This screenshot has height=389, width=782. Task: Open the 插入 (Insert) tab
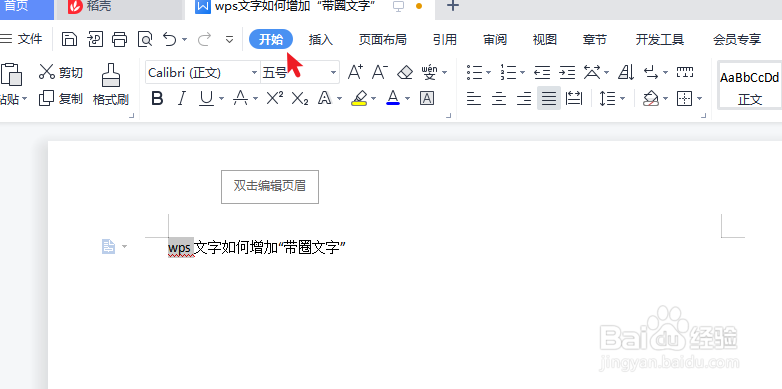321,39
